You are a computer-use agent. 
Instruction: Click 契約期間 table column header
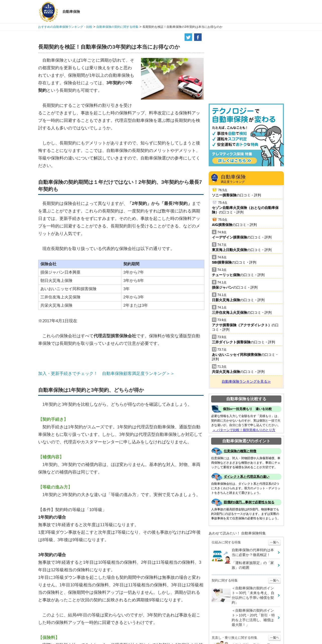click(163, 264)
